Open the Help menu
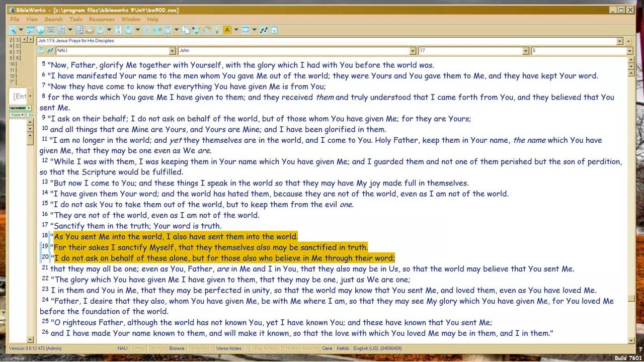 point(152,19)
